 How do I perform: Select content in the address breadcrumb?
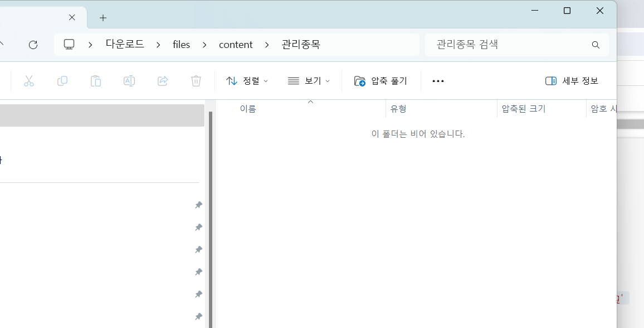[x=236, y=45]
